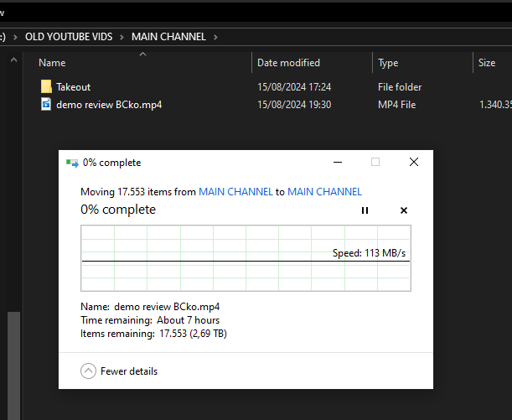Open the source MAIN CHANNEL link
512x420 pixels.
(x=235, y=192)
